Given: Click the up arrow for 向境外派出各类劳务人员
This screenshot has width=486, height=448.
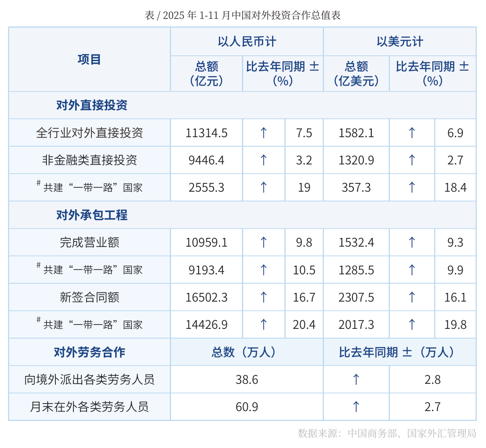Looking at the screenshot, I should (356, 379).
